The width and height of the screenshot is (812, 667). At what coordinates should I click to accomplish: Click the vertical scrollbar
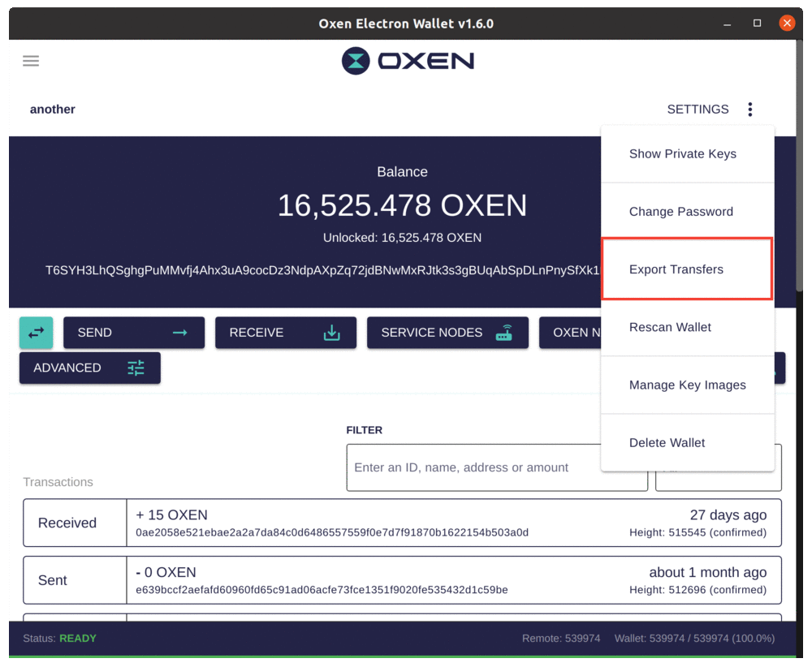click(799, 166)
